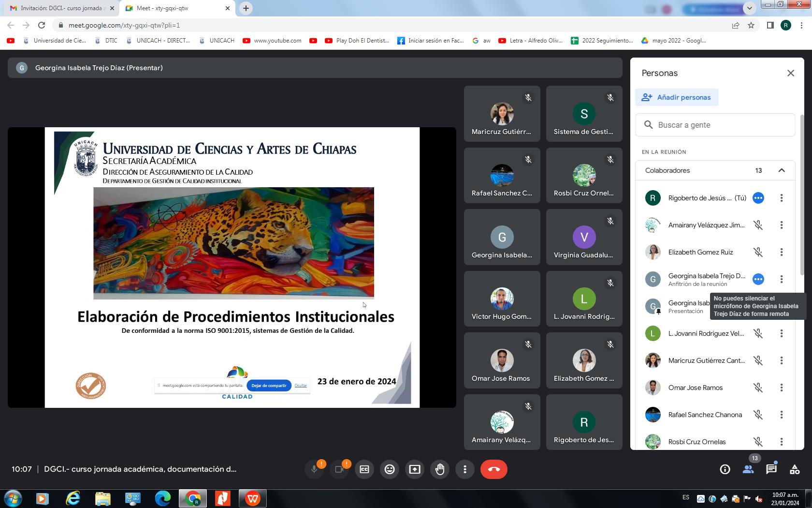Open more actions for Rigoberto de Jesús
Viewport: 812px width, 508px height.
pos(782,198)
